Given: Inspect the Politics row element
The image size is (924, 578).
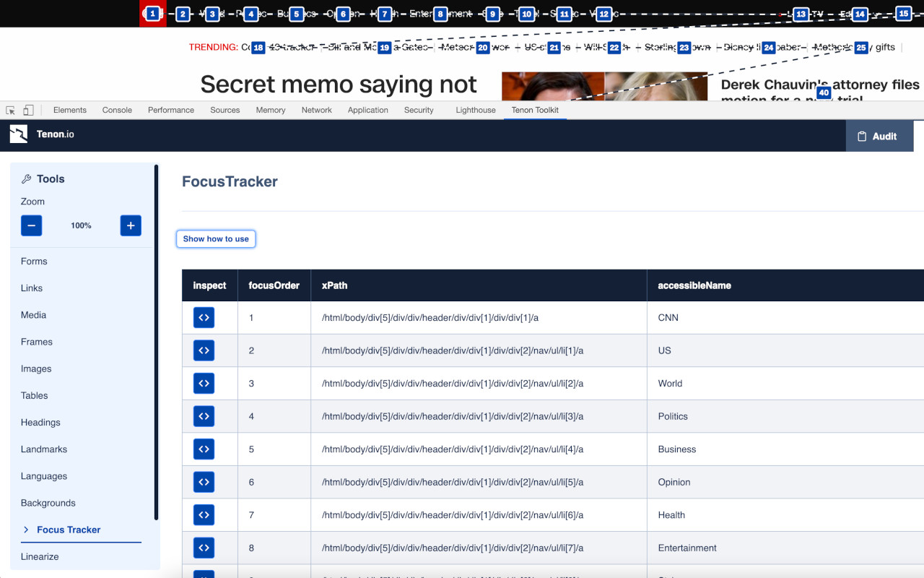Looking at the screenshot, I should (204, 416).
